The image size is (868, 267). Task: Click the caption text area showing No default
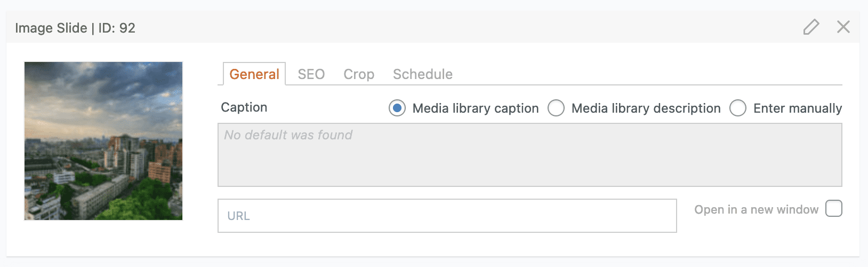[x=529, y=155]
